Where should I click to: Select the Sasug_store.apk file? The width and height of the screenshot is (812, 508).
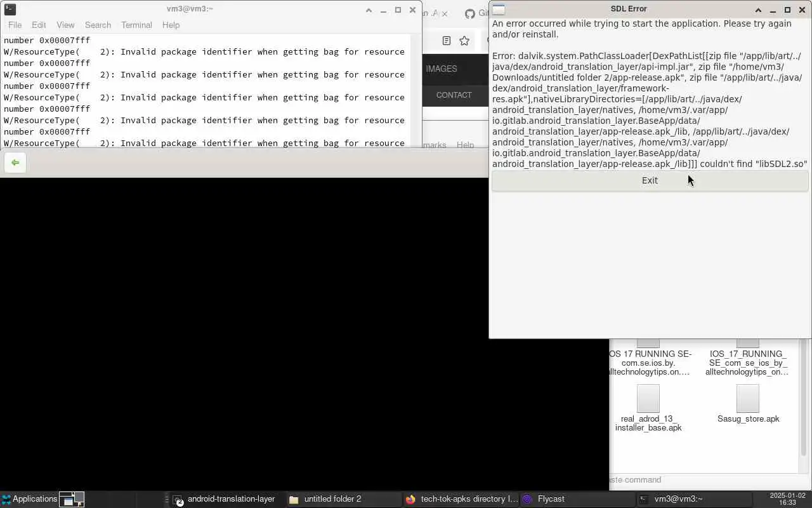click(x=748, y=404)
